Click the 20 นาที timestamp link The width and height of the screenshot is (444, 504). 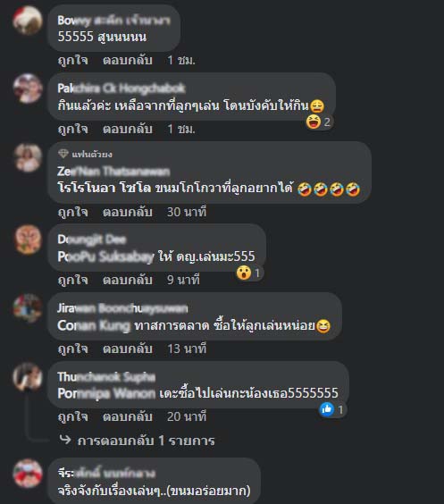pyautogui.click(x=187, y=416)
